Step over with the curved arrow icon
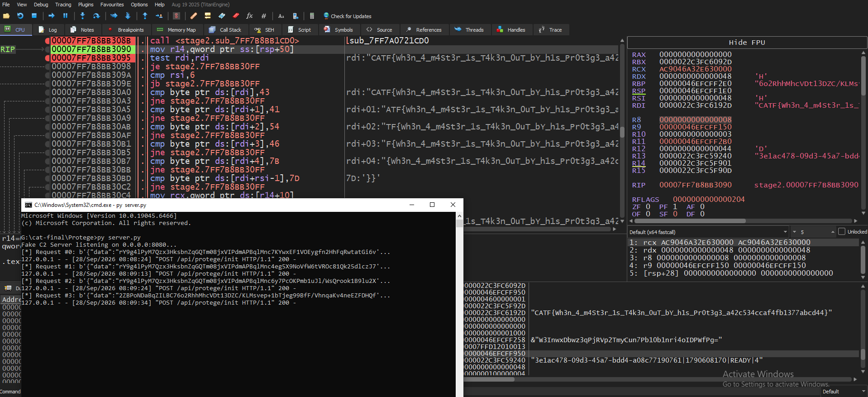Screen dimensions: 868x397 click(96, 16)
